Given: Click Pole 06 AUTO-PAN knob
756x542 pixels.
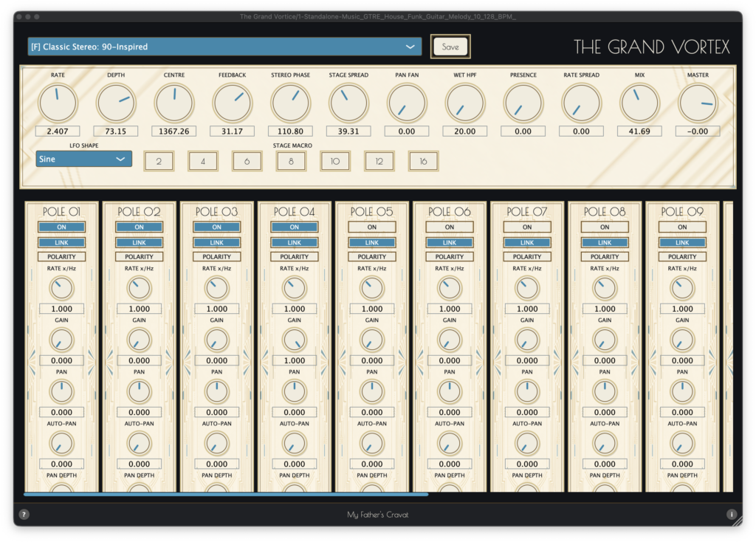Looking at the screenshot, I should [x=450, y=443].
